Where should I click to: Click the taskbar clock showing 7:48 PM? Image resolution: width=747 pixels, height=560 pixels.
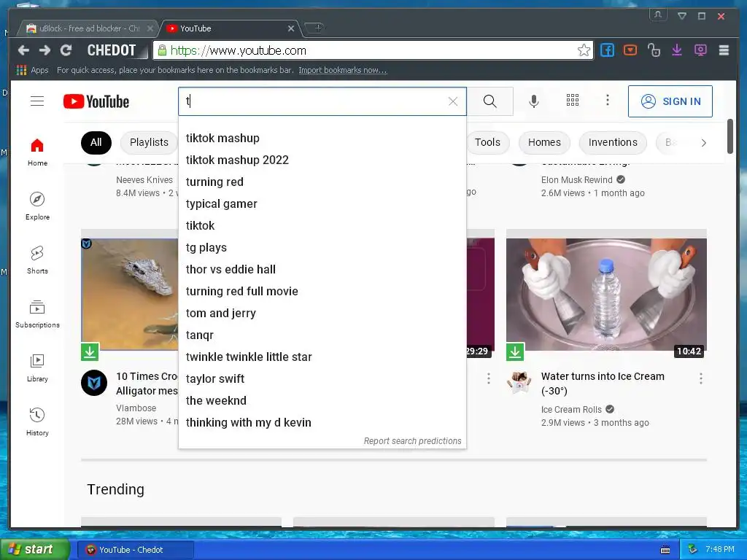click(720, 549)
